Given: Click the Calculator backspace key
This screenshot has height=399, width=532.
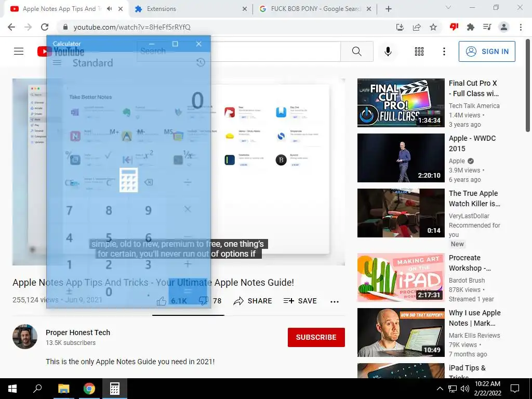Looking at the screenshot, I should tap(148, 182).
